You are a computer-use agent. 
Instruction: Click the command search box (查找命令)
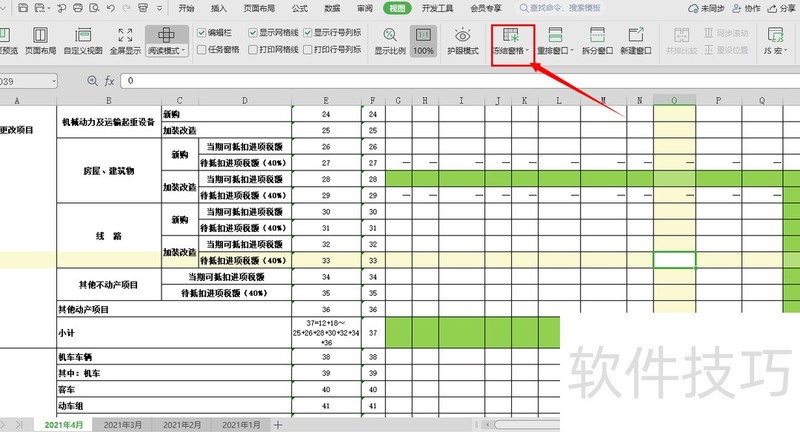[560, 8]
